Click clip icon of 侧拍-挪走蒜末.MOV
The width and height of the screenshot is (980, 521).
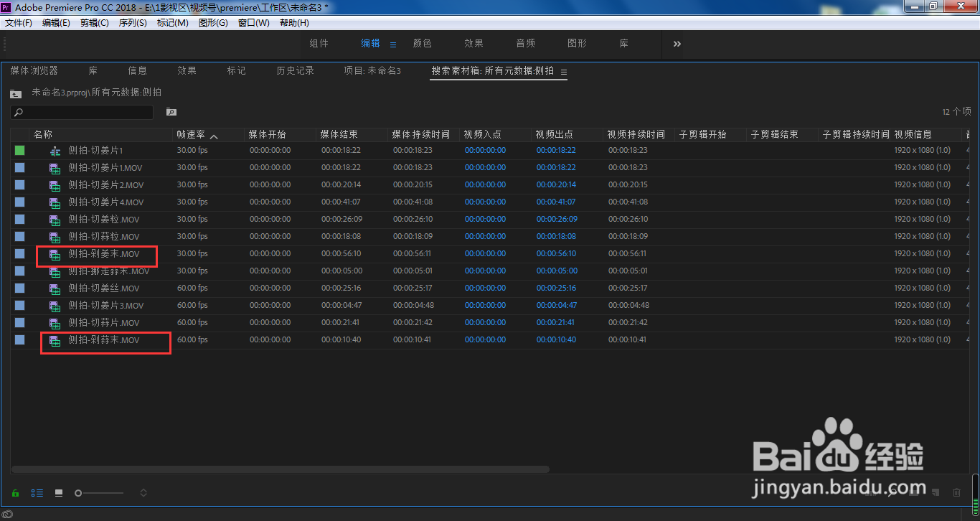coord(55,271)
